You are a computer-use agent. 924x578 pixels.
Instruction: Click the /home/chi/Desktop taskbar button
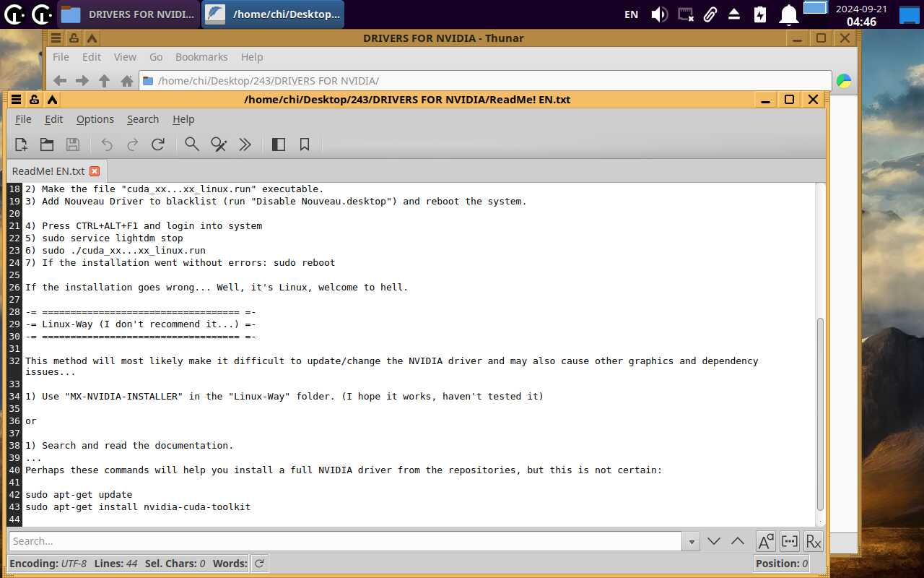[x=272, y=14]
